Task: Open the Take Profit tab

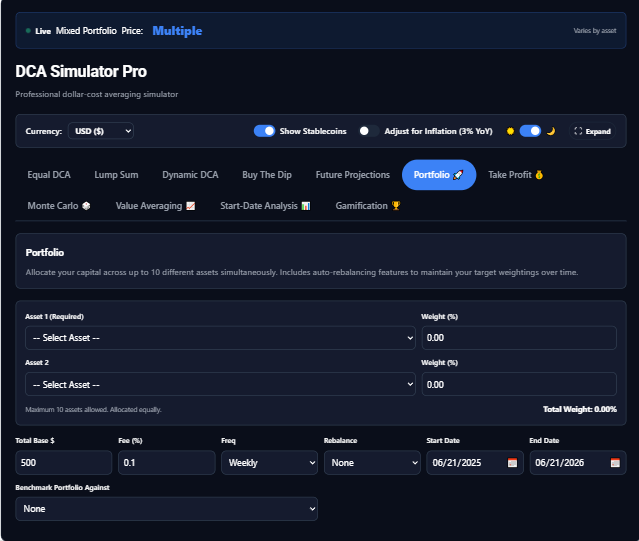Action: click(516, 175)
